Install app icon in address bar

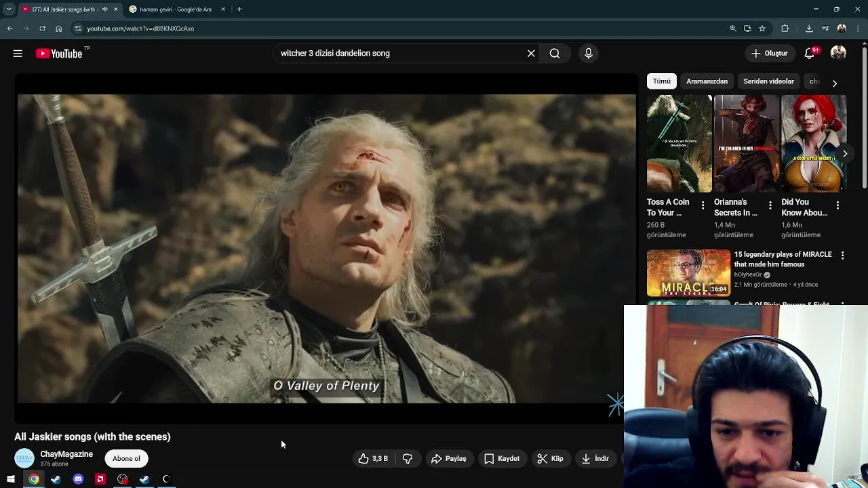pos(747,28)
